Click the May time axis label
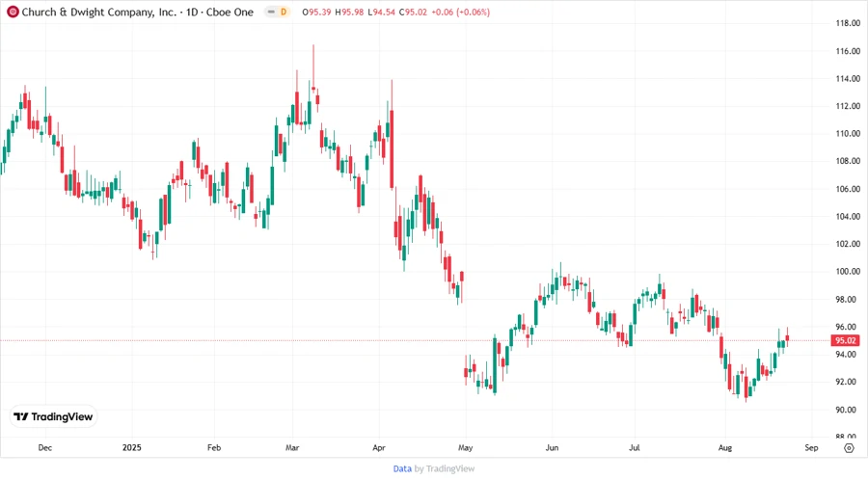Screen dimensions: 868x480 pyautogui.click(x=466, y=447)
